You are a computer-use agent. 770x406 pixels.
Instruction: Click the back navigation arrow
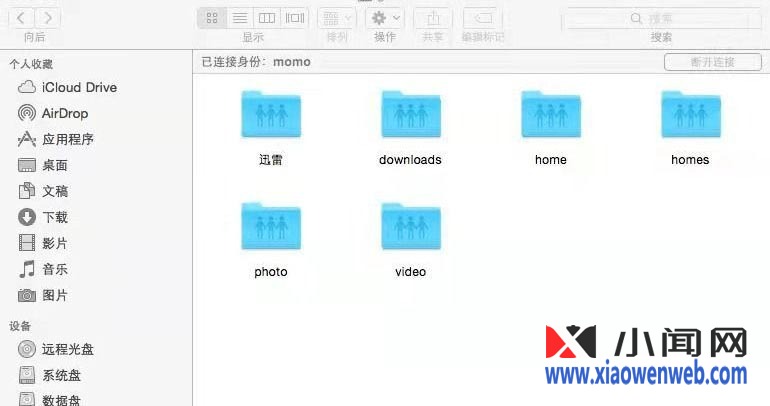coord(22,18)
